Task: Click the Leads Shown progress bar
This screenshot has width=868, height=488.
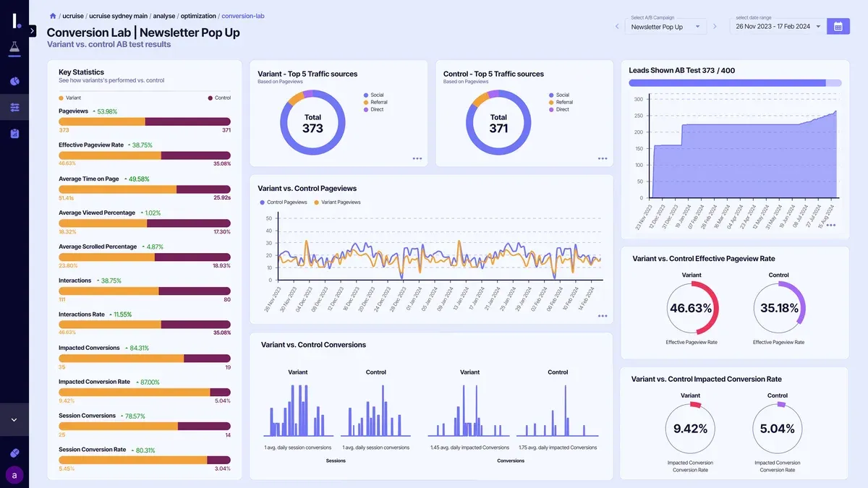Action: coord(735,83)
